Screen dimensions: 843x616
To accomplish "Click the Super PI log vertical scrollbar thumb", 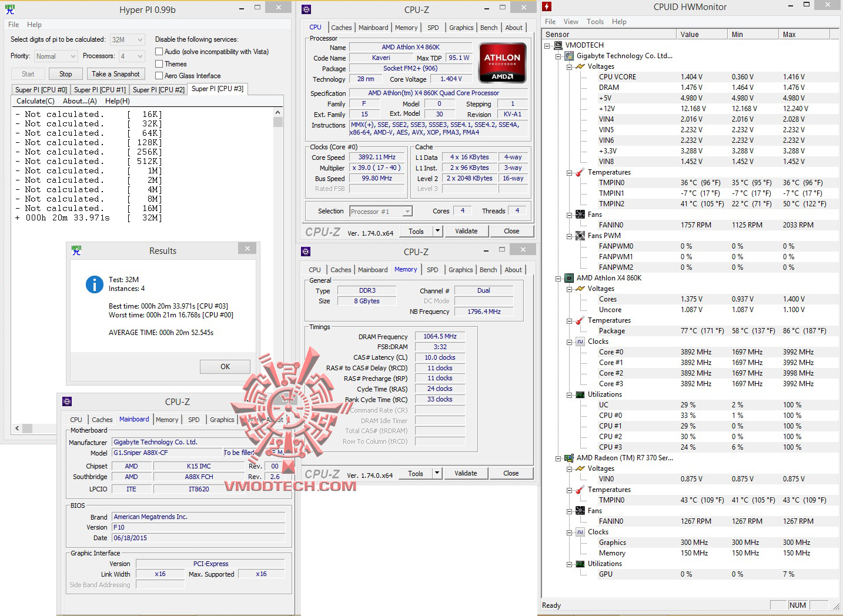I will click(x=278, y=122).
